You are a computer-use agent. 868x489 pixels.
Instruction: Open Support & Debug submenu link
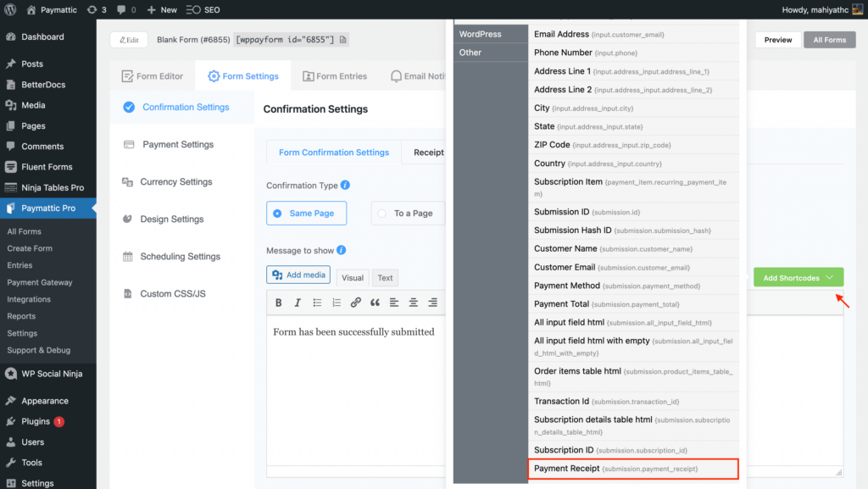(39, 350)
